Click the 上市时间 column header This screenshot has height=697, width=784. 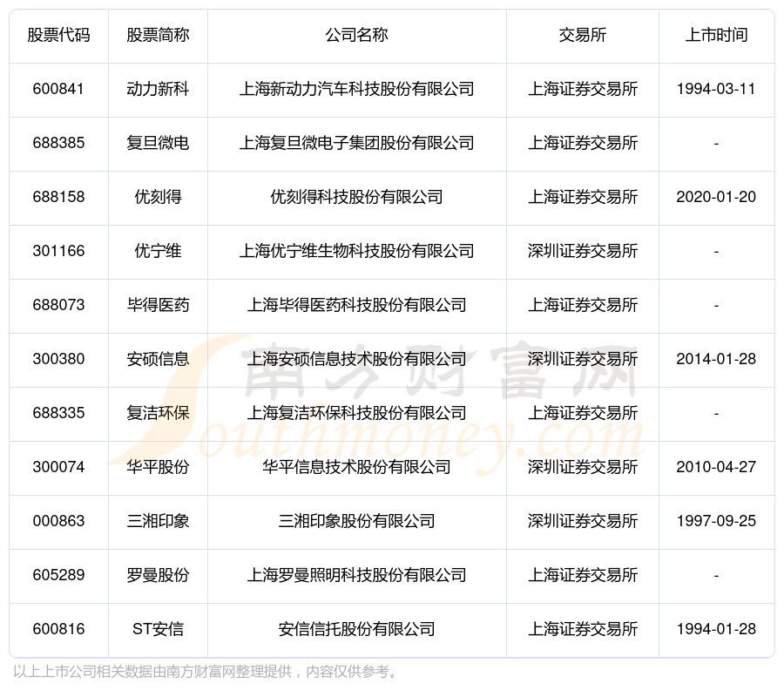click(x=716, y=35)
